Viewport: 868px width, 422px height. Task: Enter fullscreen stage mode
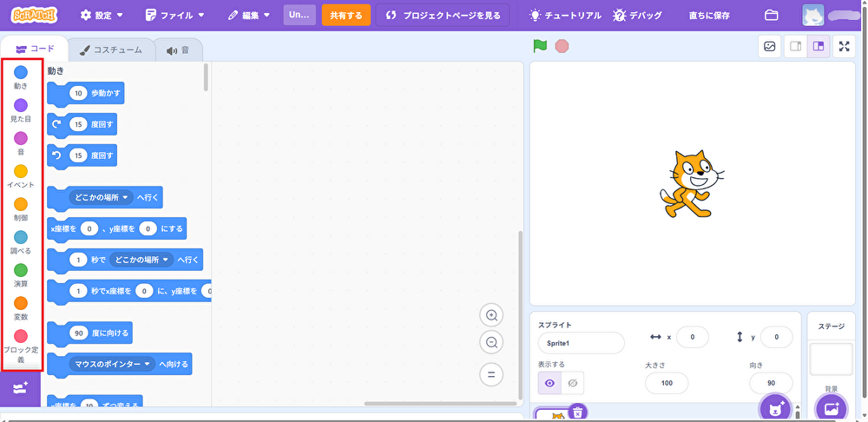point(844,47)
